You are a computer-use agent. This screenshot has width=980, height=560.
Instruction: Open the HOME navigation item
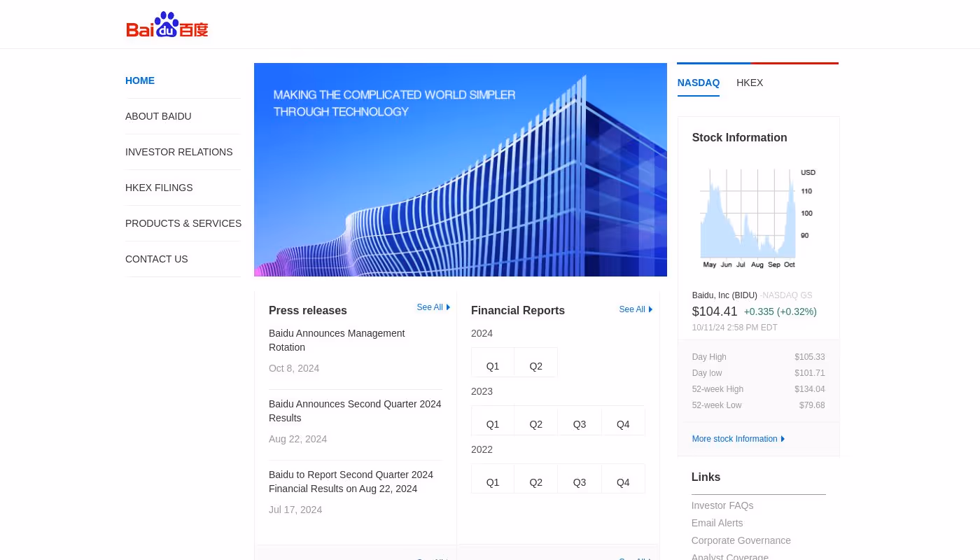[x=140, y=80]
